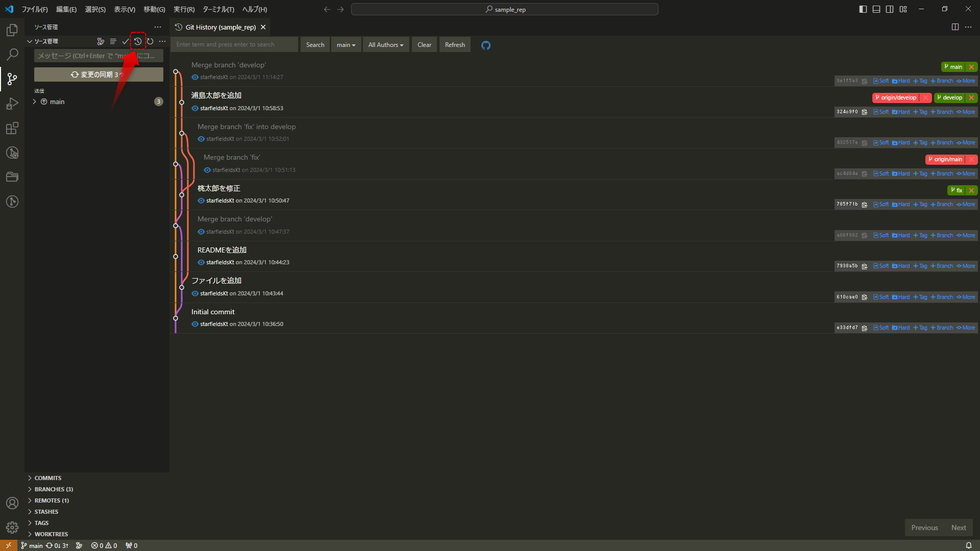
Task: Open the All Authors dropdown
Action: (x=386, y=45)
